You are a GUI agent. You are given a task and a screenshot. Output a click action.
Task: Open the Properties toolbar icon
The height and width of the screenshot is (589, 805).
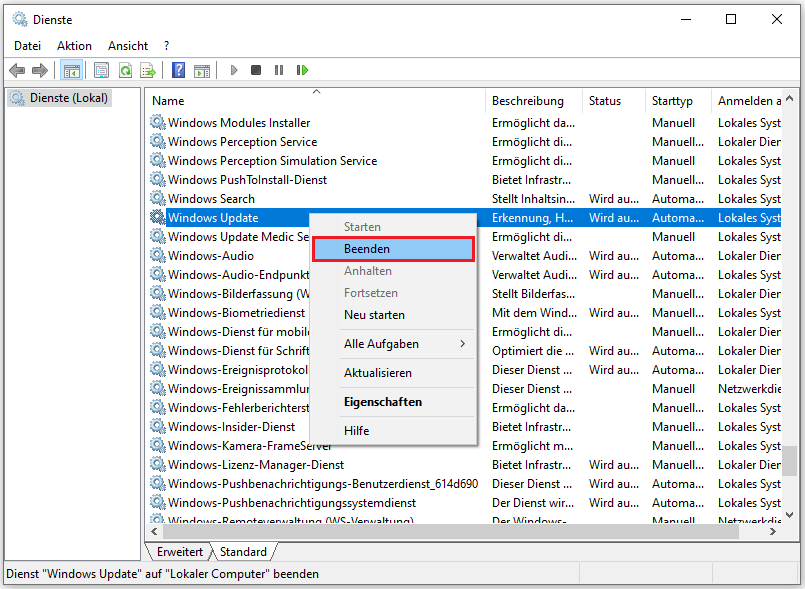point(102,70)
